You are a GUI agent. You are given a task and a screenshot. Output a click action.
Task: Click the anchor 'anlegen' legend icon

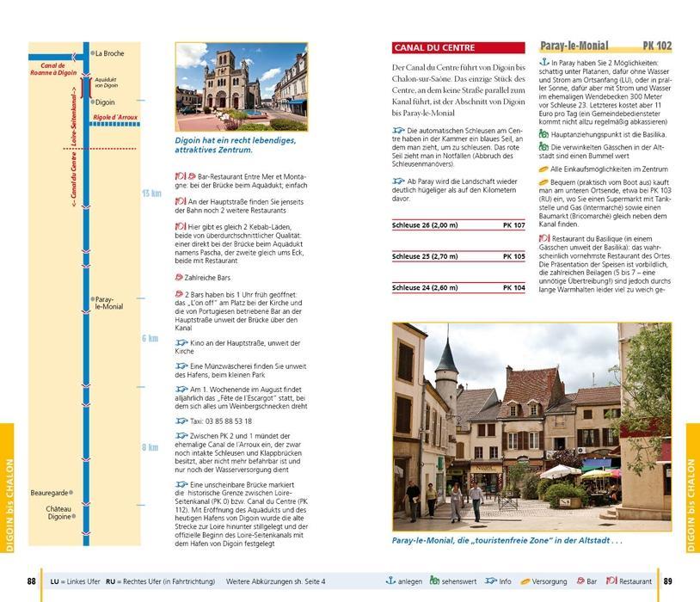394,581
